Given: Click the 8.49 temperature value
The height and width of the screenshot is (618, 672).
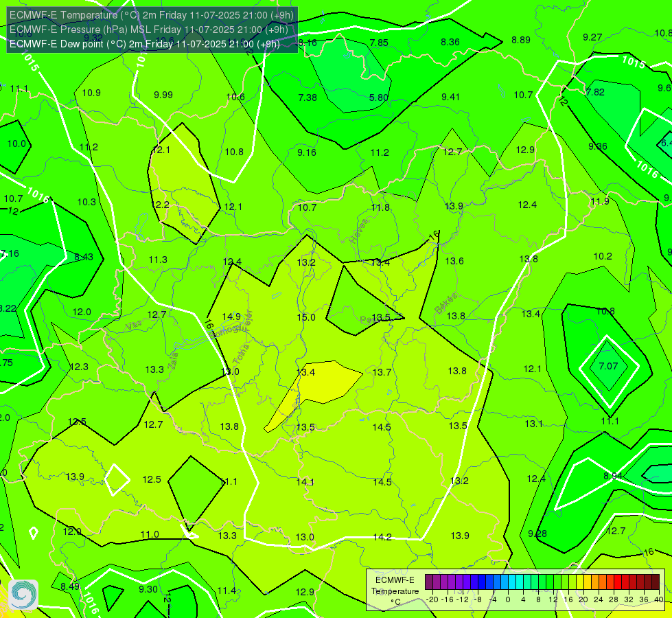Looking at the screenshot, I should (70, 586).
